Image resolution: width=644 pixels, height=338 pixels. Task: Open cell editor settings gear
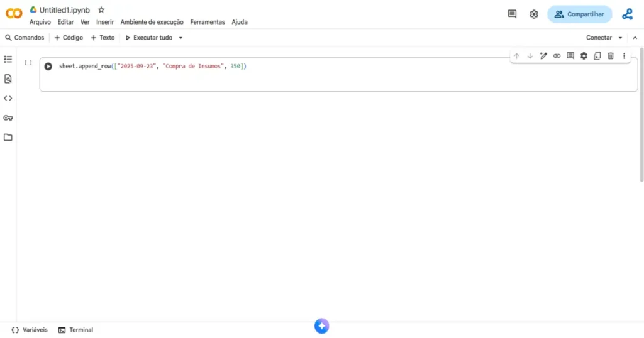pyautogui.click(x=584, y=56)
